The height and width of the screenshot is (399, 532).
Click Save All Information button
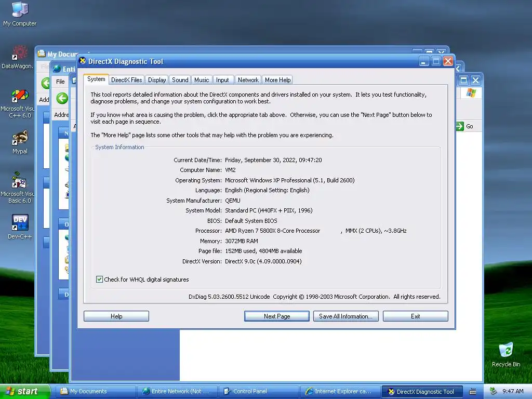(345, 316)
